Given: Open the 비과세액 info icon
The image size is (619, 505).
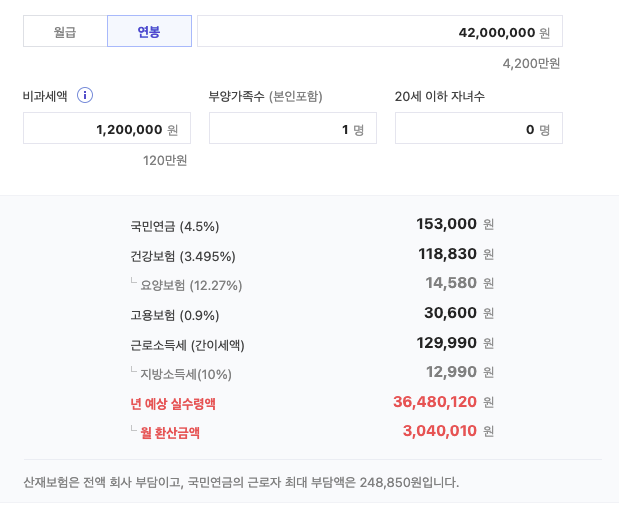Looking at the screenshot, I should pyautogui.click(x=85, y=96).
